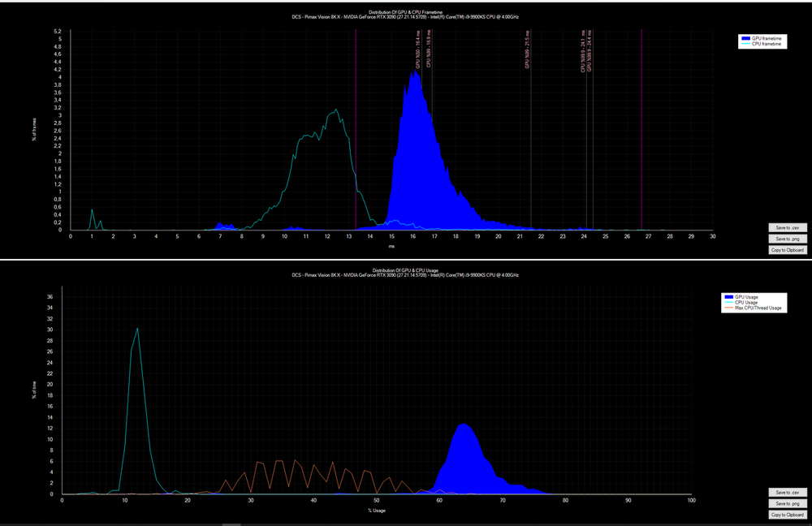The image size is (812, 526).
Task: Select the Distribution Of GPU & CPU Frametime title
Action: tap(405, 12)
